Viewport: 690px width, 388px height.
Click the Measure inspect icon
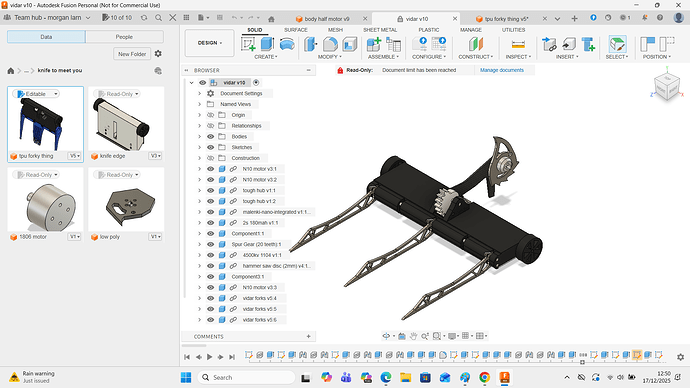(x=518, y=44)
